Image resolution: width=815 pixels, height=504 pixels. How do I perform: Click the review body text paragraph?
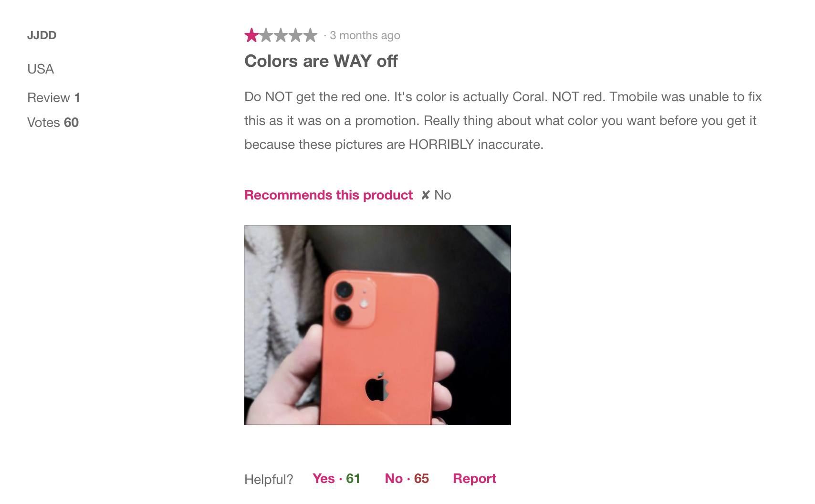pyautogui.click(x=503, y=121)
